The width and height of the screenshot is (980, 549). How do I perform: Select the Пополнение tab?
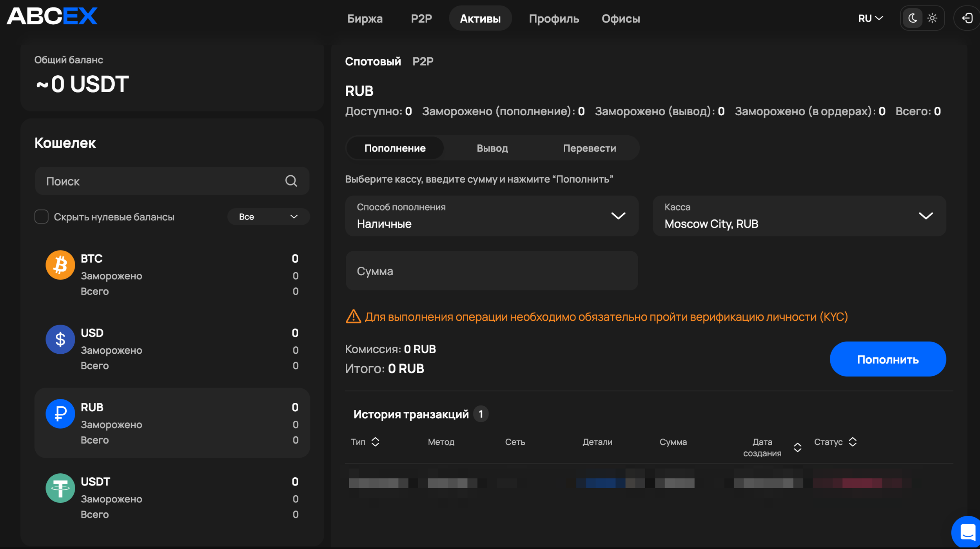(395, 148)
